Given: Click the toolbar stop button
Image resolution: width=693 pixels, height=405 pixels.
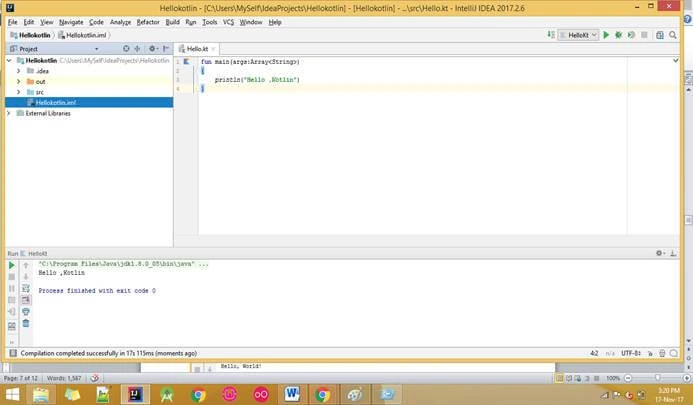Looking at the screenshot, I should [x=644, y=35].
